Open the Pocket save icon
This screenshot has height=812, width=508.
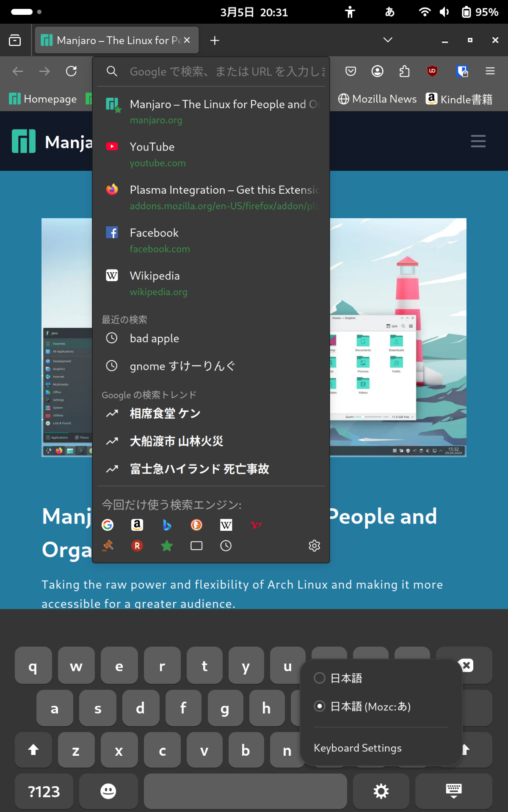[351, 71]
